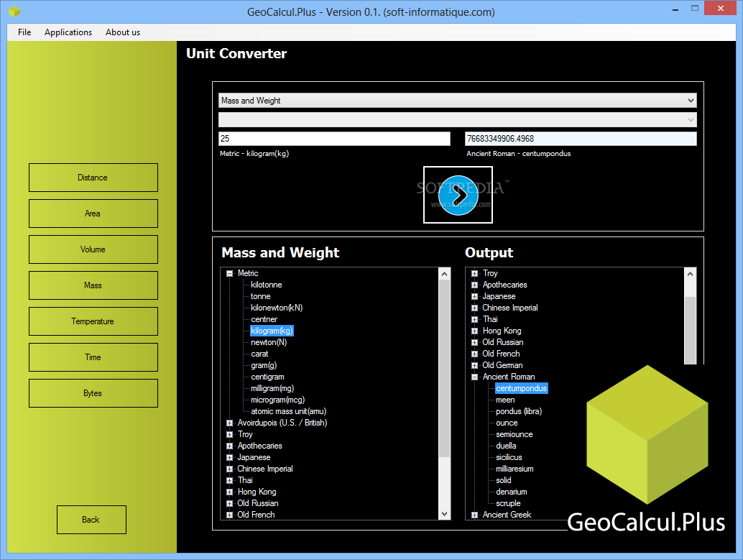This screenshot has height=560, width=743.
Task: Select scruple in Output tree
Action: point(508,503)
